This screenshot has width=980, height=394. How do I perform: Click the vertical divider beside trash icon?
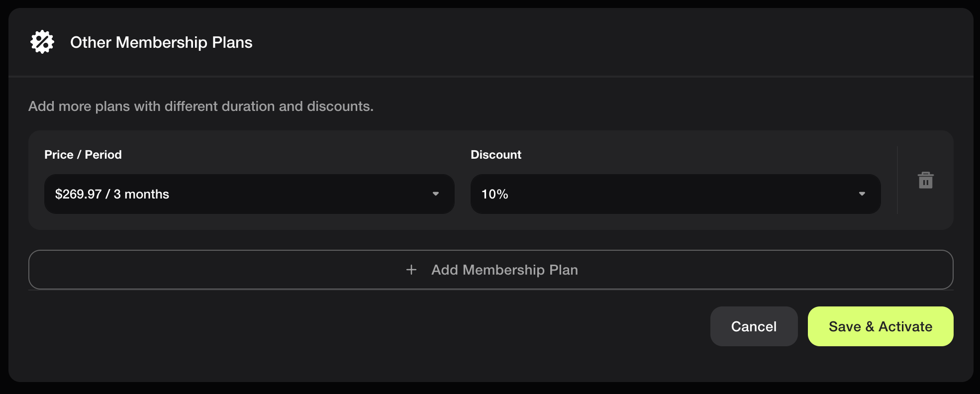[x=897, y=180]
